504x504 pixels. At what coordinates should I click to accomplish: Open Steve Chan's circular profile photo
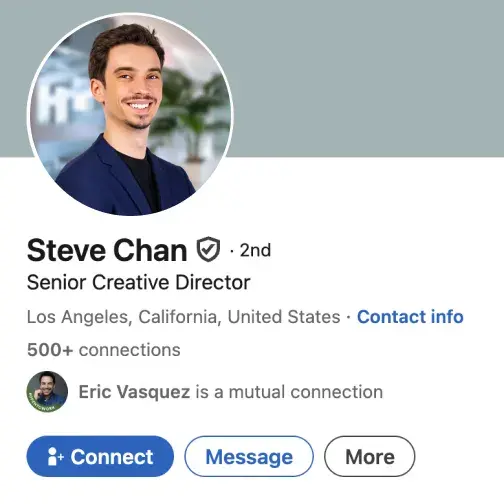coord(130,114)
